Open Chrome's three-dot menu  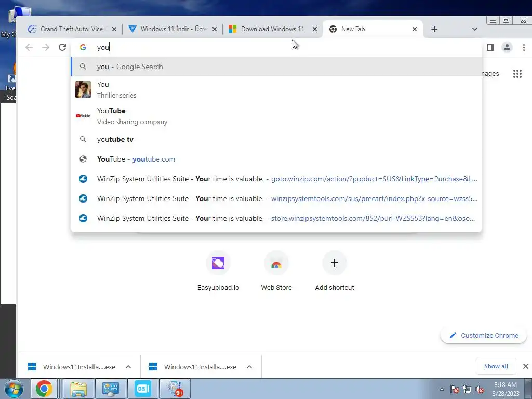[524, 47]
